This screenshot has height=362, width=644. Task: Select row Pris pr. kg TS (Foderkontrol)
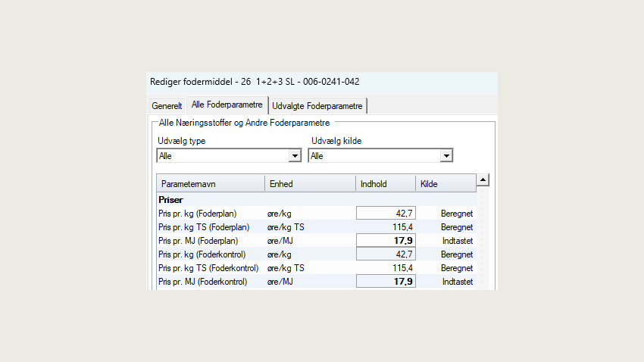pos(317,268)
